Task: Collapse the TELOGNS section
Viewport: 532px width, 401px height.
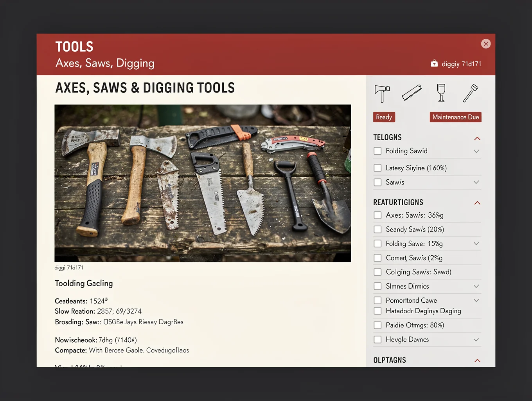Action: [477, 138]
